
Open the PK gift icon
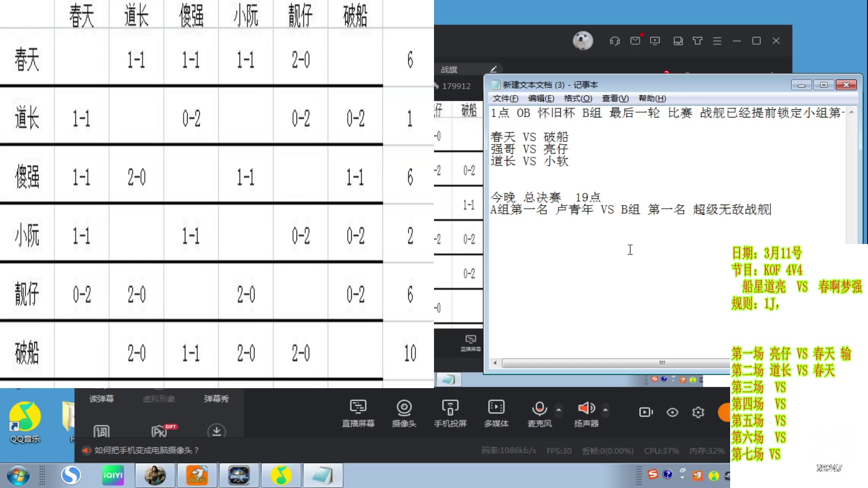click(164, 431)
